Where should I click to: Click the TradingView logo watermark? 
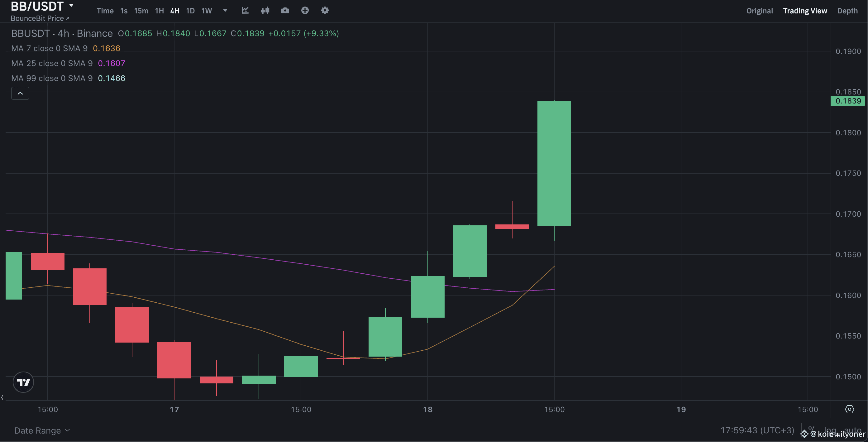click(x=23, y=382)
